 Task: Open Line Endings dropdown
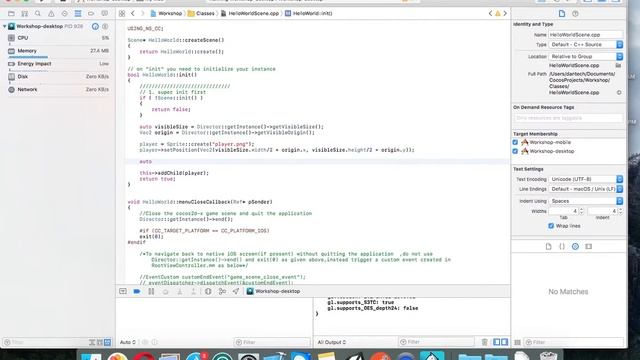(x=586, y=189)
